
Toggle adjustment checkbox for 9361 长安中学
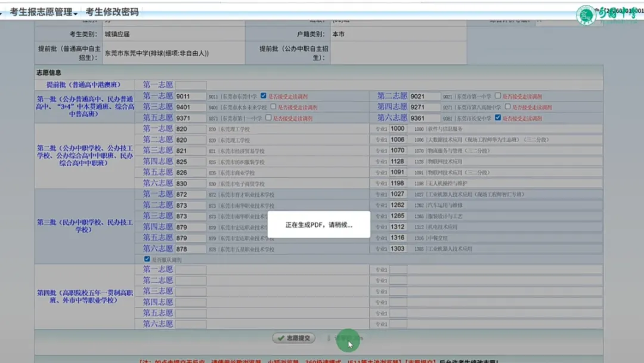point(498,118)
